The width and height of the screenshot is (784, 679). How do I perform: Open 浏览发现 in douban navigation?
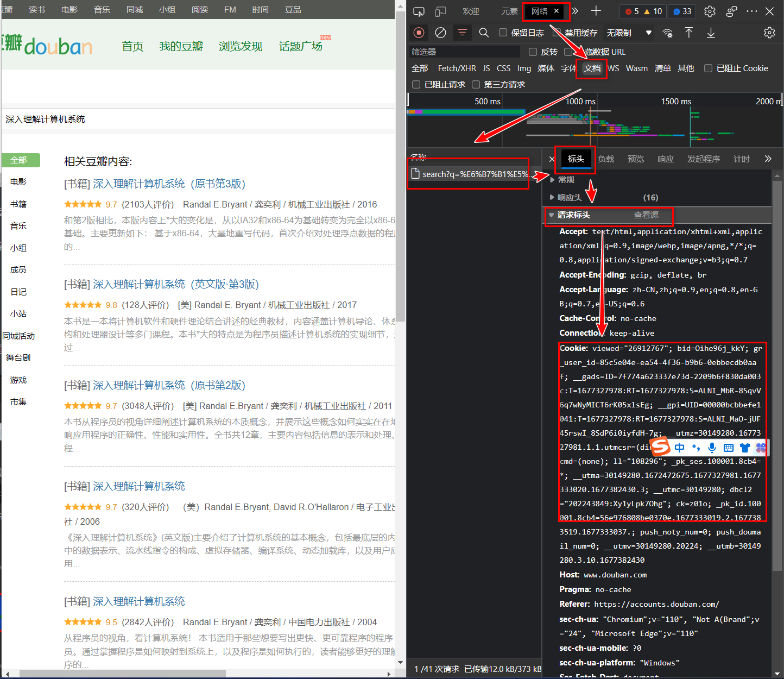pyautogui.click(x=241, y=46)
